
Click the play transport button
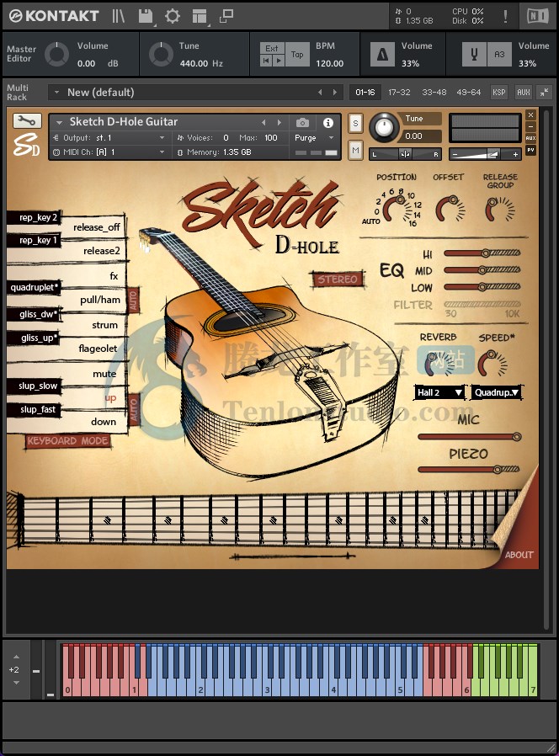pos(279,61)
